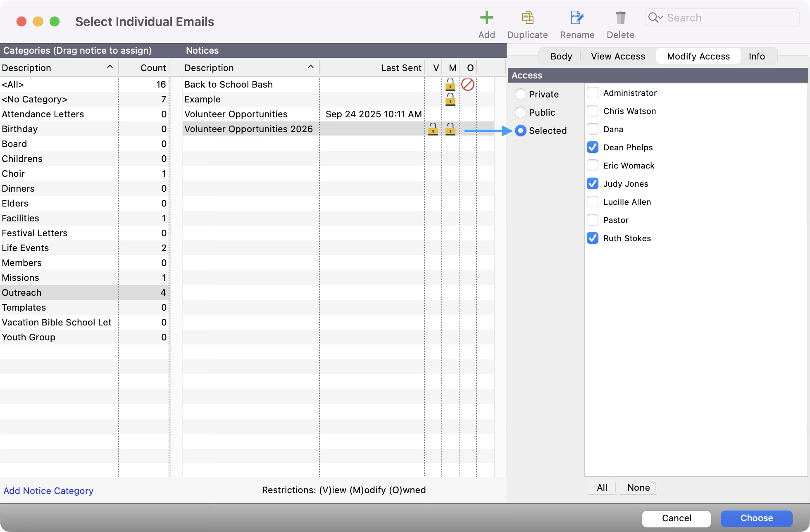
Task: Uncheck the Dean Phelps checkbox
Action: point(593,147)
